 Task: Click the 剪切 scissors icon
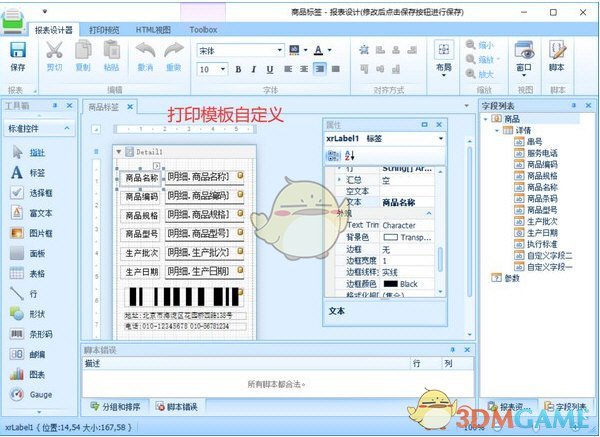click(x=54, y=50)
